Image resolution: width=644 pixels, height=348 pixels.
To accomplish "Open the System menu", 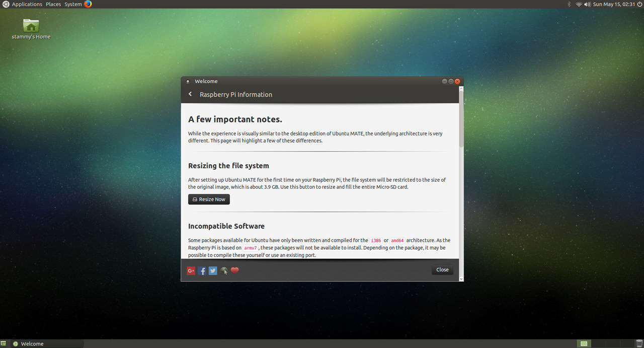I will click(x=73, y=4).
